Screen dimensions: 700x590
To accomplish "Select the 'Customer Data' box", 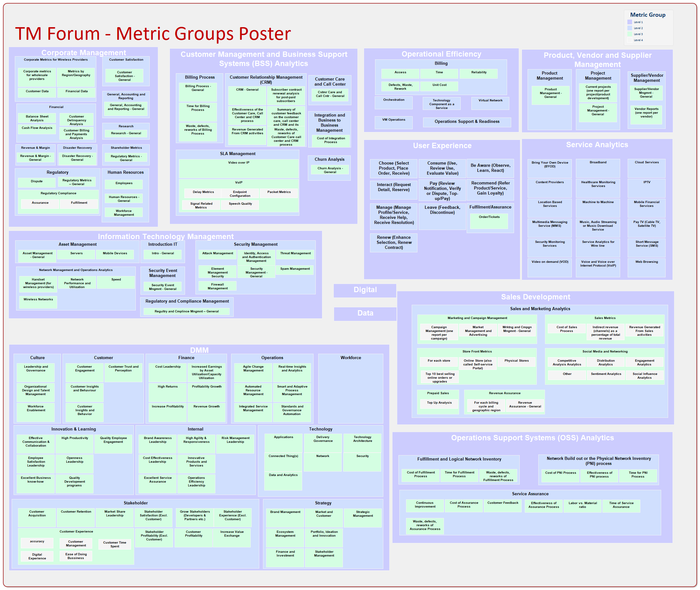I will (37, 93).
